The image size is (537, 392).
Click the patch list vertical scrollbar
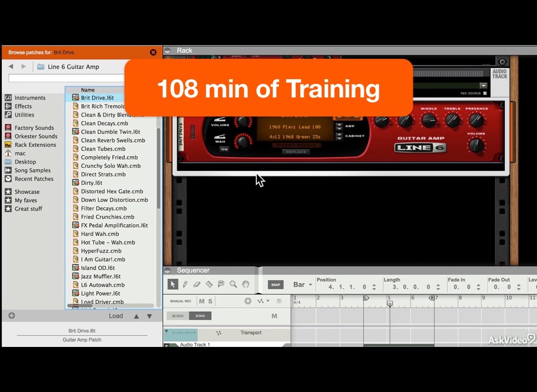click(158, 168)
